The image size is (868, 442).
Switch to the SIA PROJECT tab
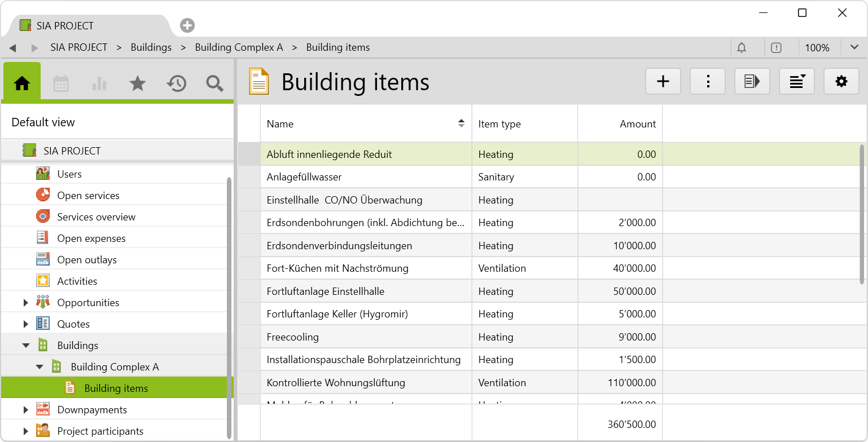tap(65, 26)
